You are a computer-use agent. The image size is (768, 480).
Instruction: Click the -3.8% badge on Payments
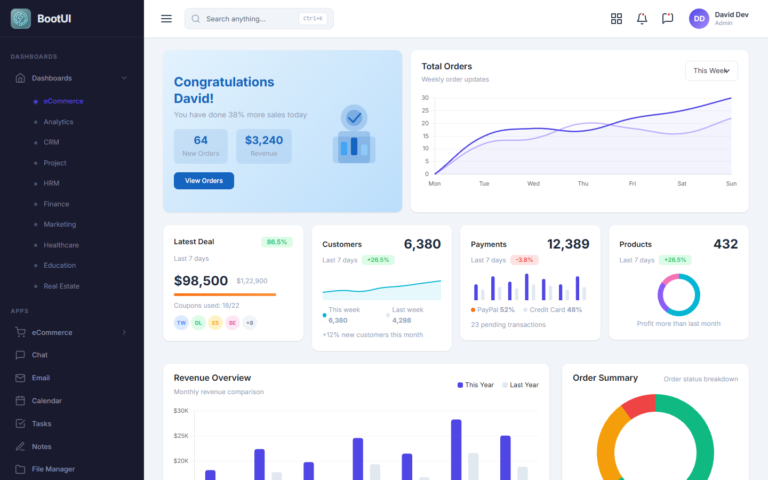click(524, 260)
